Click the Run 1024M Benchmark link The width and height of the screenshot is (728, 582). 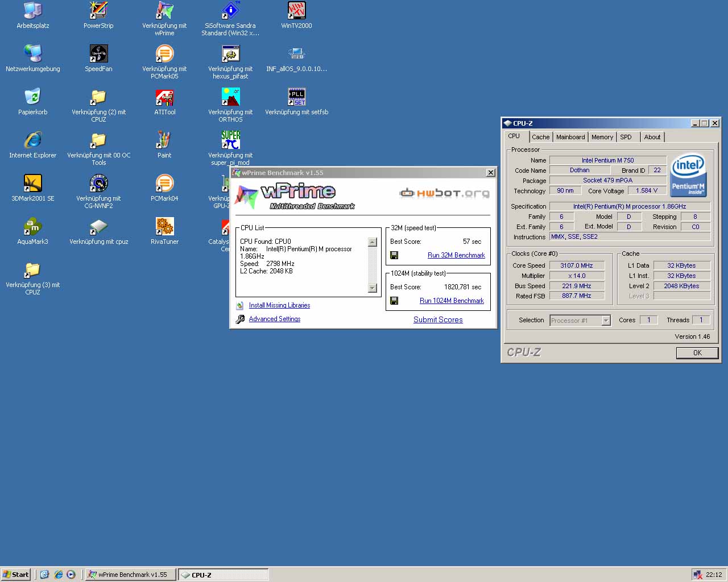[x=452, y=301]
